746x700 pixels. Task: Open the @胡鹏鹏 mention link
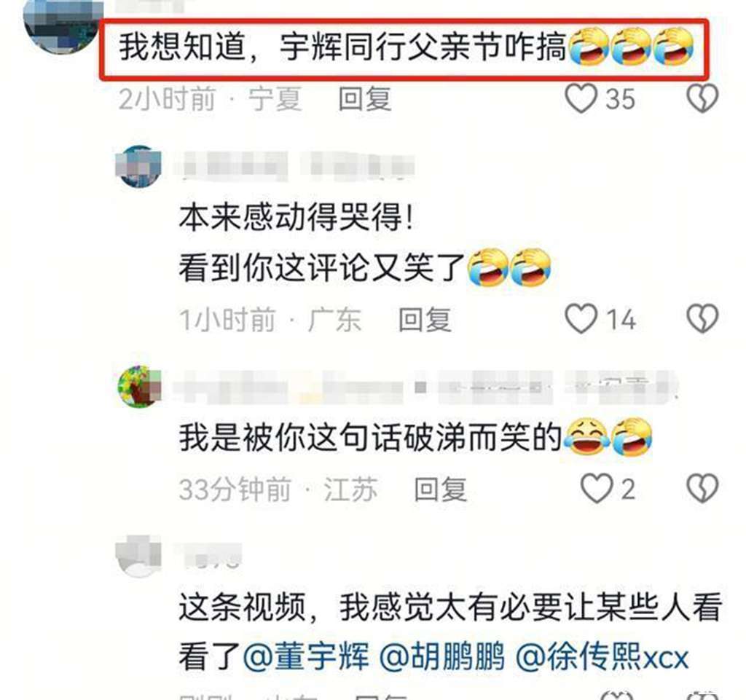(442, 657)
